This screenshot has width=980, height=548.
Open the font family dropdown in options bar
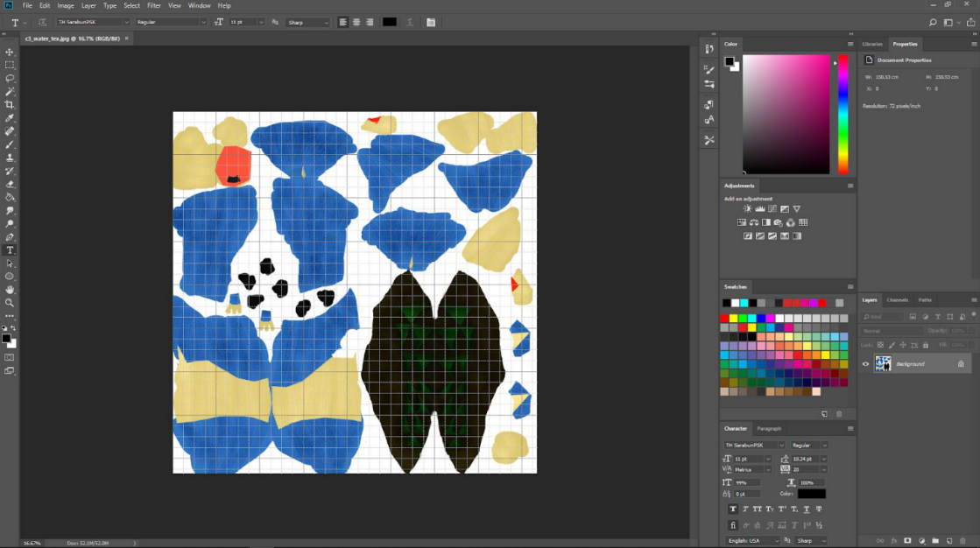click(x=93, y=22)
